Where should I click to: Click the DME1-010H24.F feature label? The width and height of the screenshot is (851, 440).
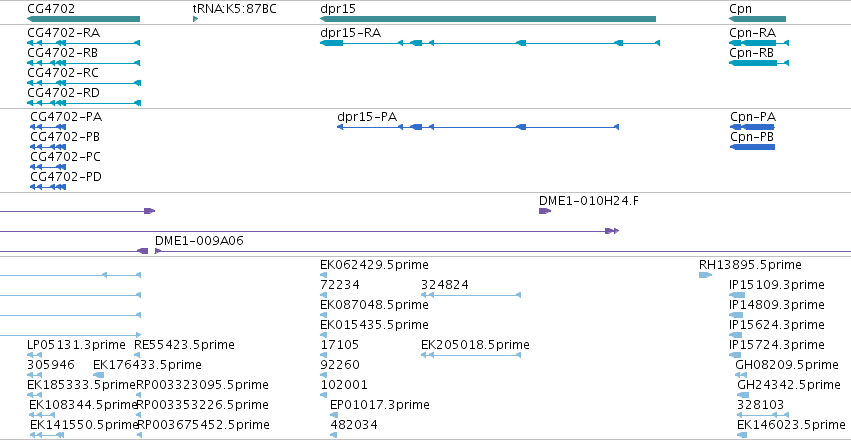point(589,201)
